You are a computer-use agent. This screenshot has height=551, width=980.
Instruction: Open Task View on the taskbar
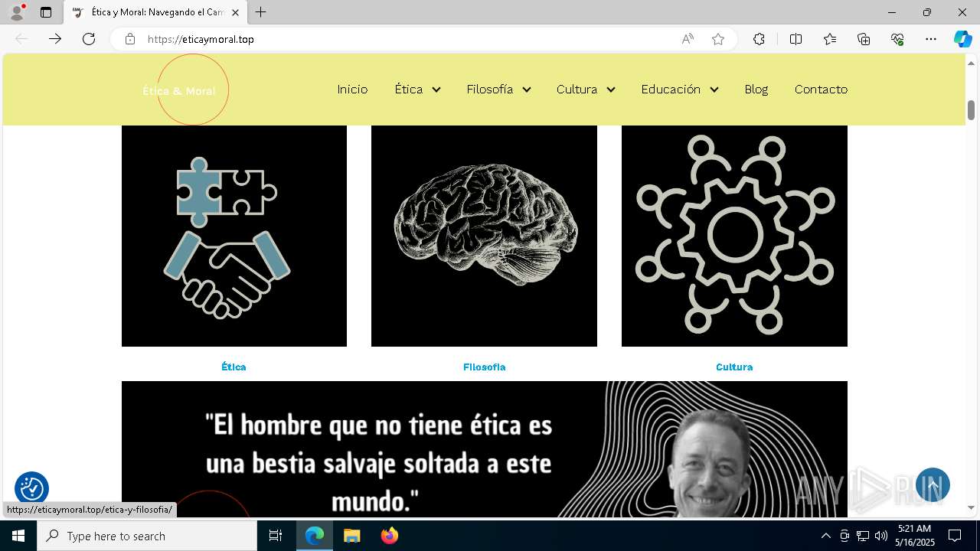click(276, 536)
